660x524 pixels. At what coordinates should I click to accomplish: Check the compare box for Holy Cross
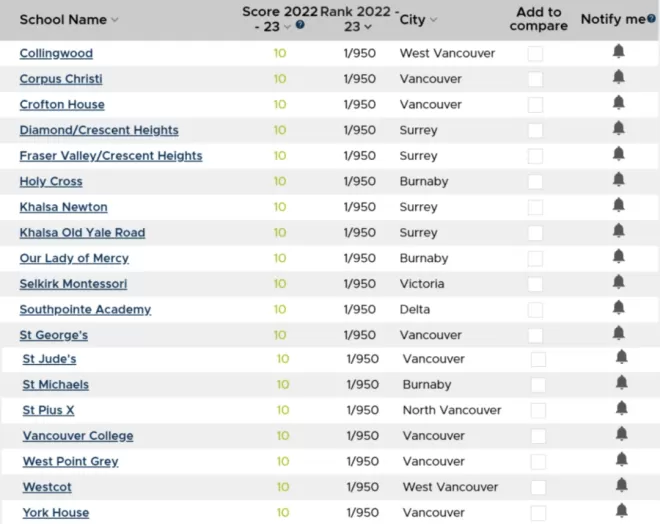(x=535, y=182)
